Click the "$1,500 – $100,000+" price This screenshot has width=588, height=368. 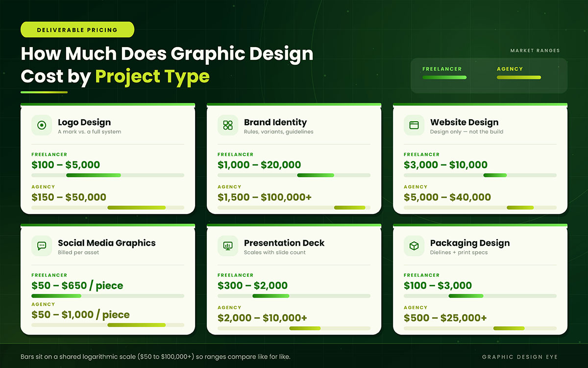pos(265,197)
